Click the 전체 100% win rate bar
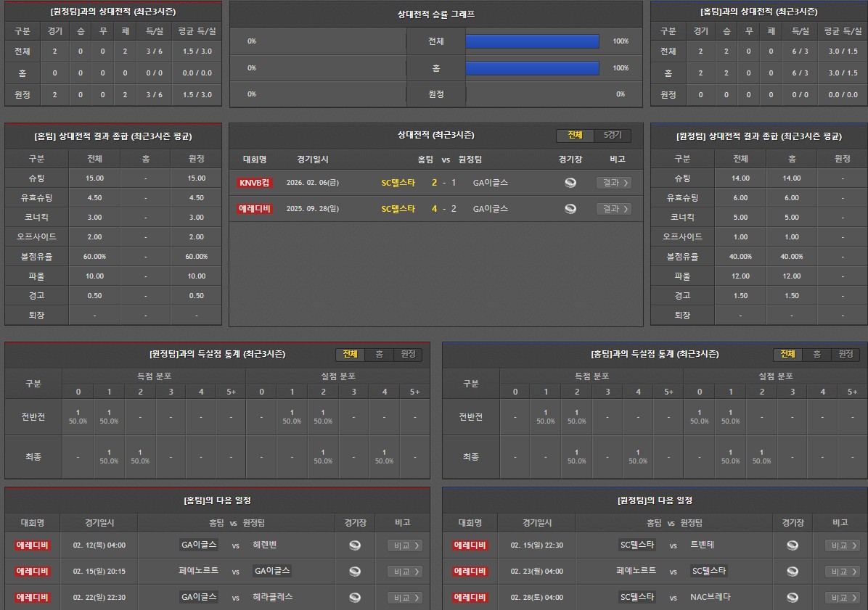 532,41
